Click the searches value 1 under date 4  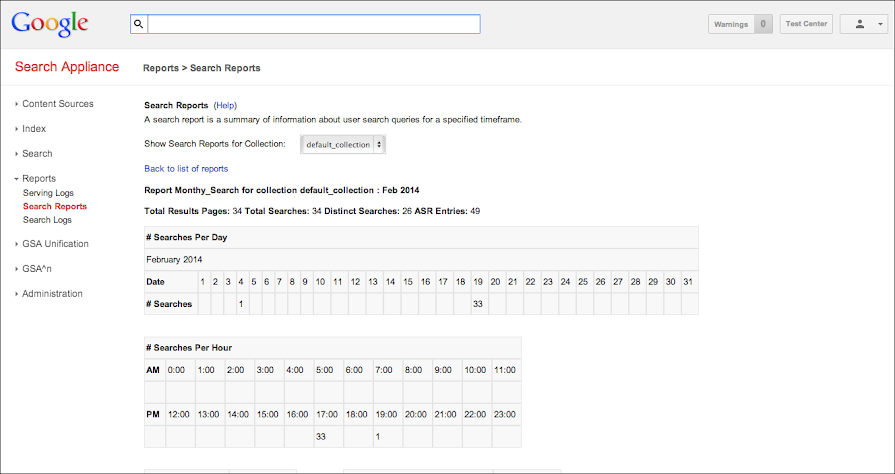click(x=241, y=304)
